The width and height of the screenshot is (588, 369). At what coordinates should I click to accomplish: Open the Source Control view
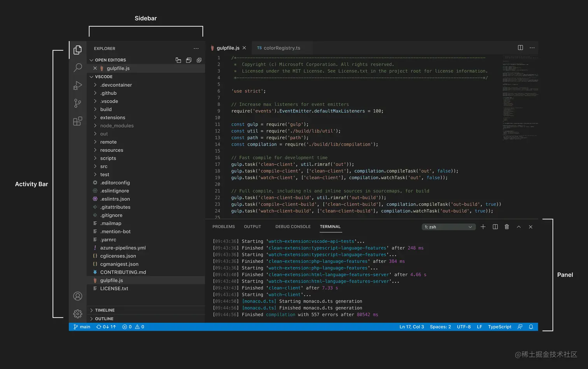click(78, 103)
